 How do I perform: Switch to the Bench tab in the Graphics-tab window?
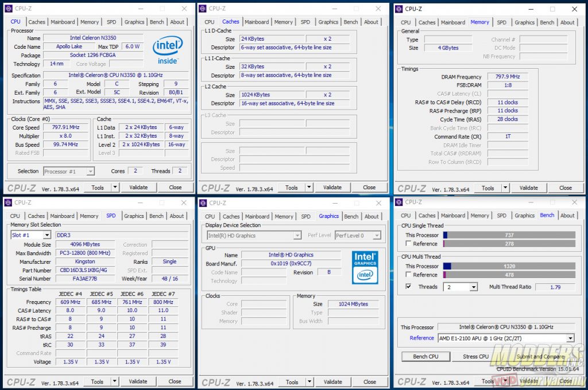click(x=351, y=216)
